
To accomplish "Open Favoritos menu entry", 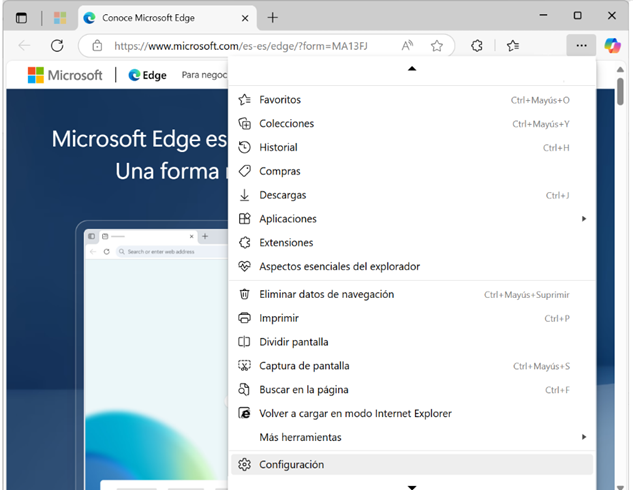I will 412,100.
